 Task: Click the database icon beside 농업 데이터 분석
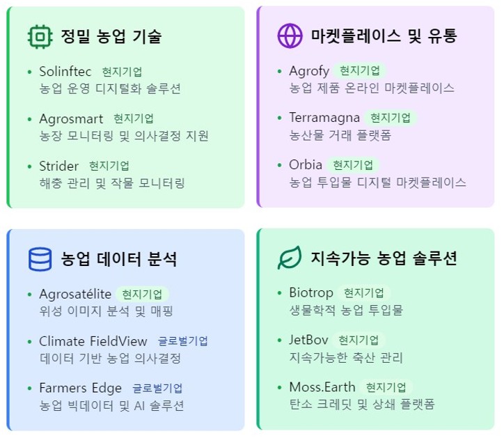click(x=40, y=259)
